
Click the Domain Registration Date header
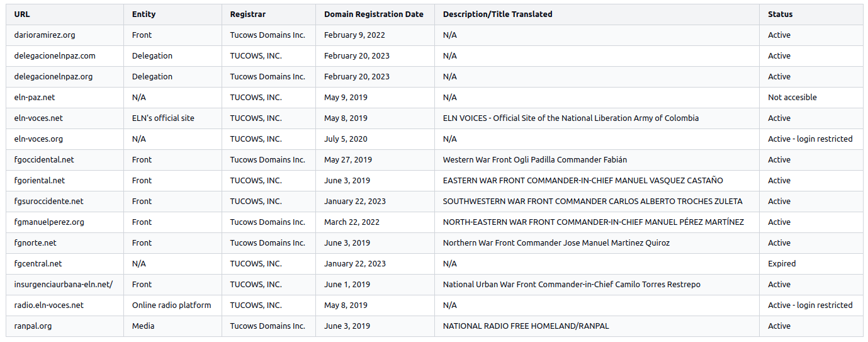pyautogui.click(x=374, y=14)
